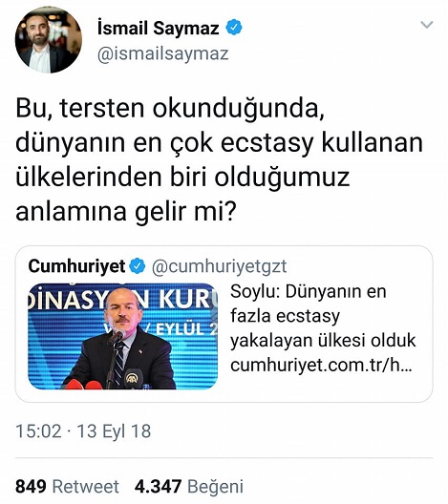Click quoted tweet card border area

[224, 324]
